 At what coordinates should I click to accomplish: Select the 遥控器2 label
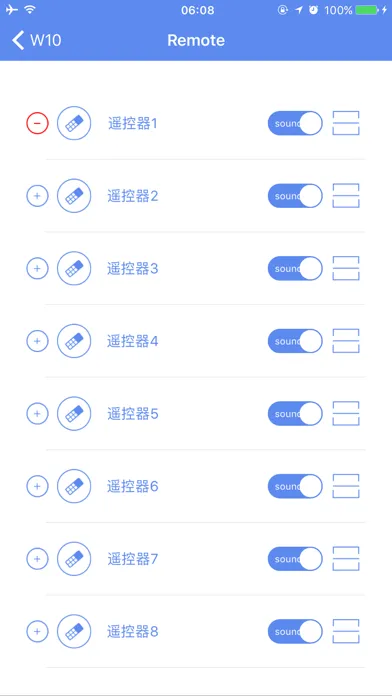(133, 196)
